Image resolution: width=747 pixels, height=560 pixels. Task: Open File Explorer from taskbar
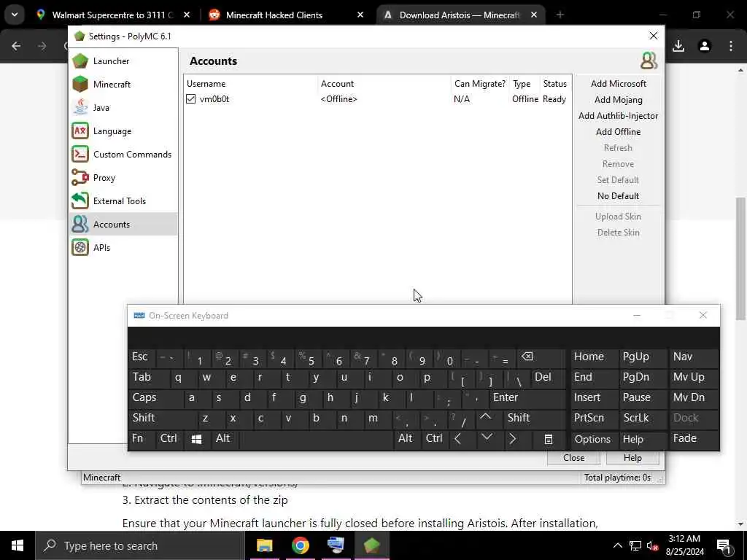click(x=264, y=545)
